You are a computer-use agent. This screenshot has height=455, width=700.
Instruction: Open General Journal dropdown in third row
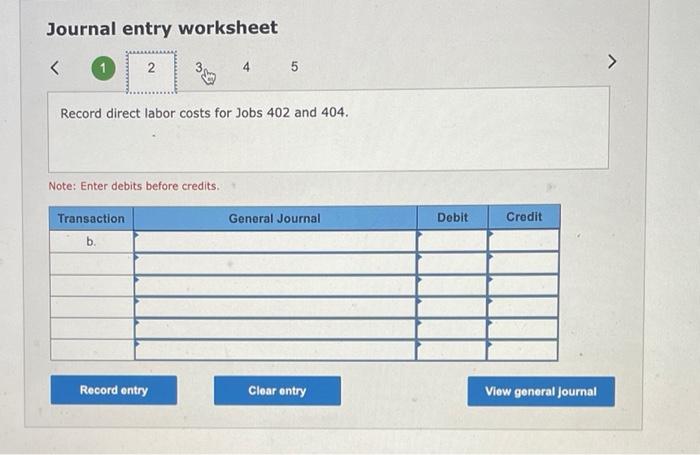(275, 285)
